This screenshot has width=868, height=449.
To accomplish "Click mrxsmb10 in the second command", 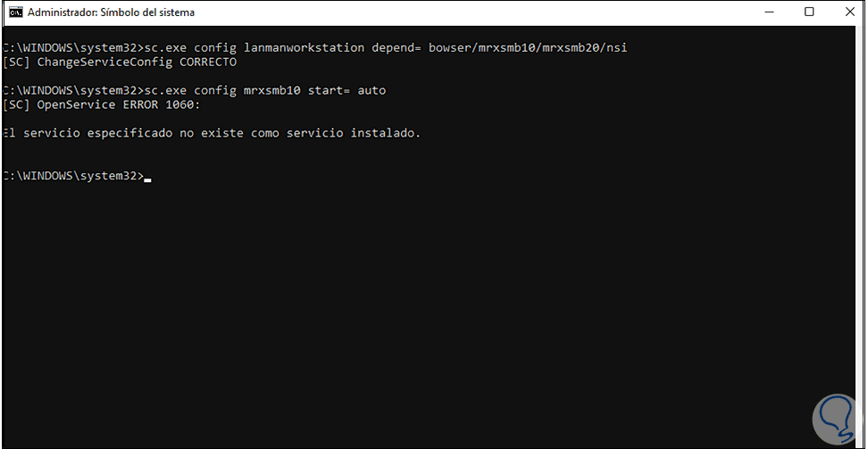I will 274,90.
